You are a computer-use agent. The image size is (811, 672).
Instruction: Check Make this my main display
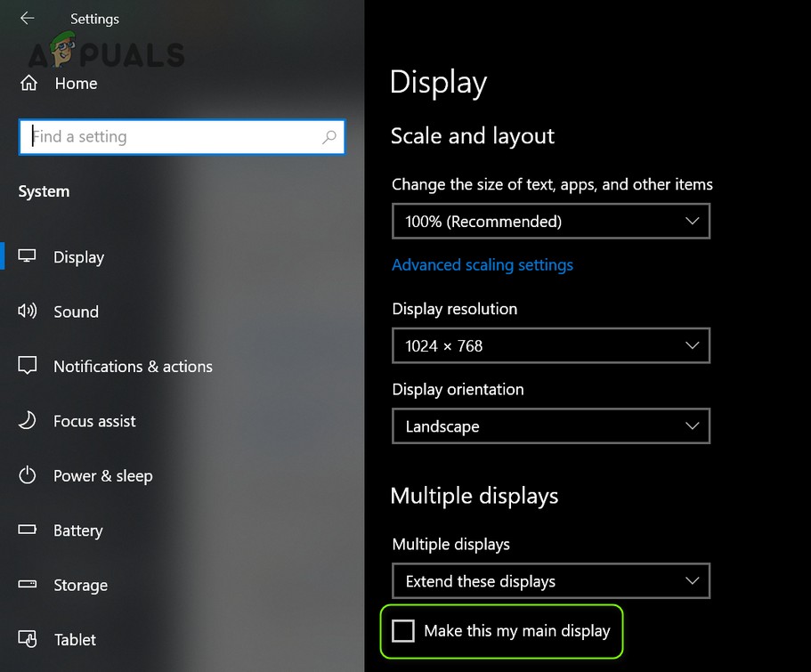point(403,630)
